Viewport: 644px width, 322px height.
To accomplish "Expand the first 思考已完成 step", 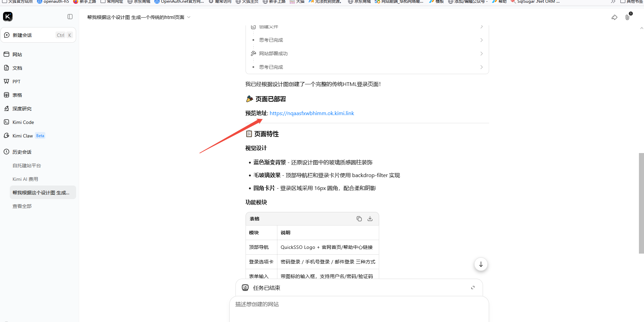I will point(367,40).
